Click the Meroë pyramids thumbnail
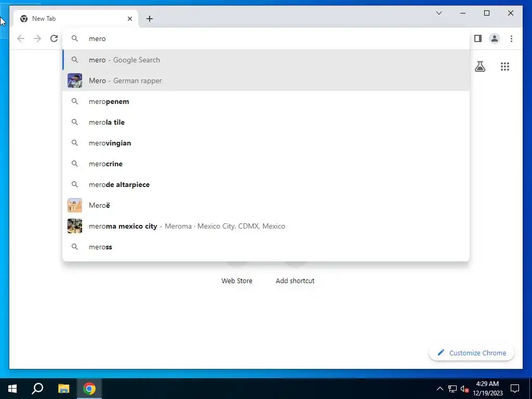Viewport: 532px width, 399px height. pyautogui.click(x=75, y=205)
